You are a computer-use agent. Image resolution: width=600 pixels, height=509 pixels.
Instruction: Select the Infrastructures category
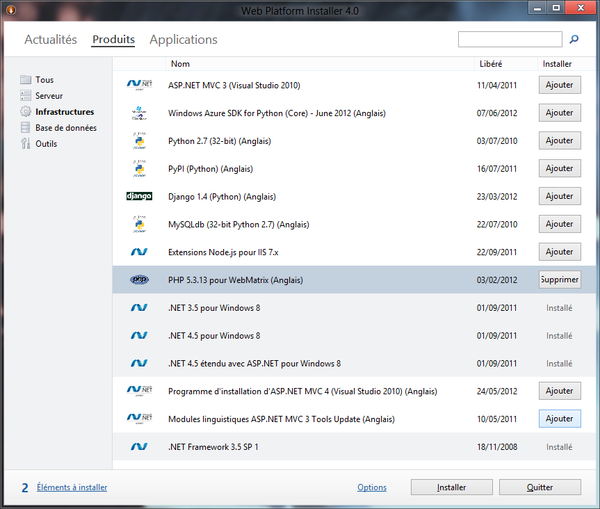click(x=65, y=112)
